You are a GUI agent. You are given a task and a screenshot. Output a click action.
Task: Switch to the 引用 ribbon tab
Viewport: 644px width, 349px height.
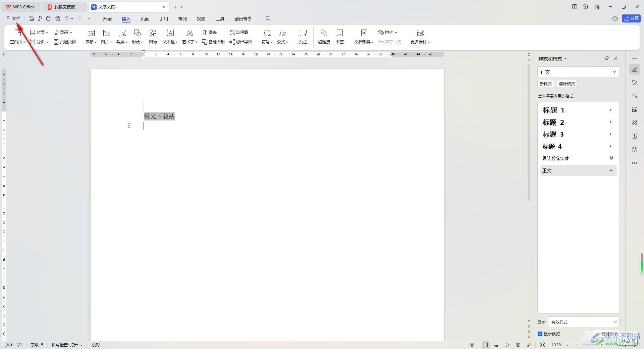coord(164,19)
